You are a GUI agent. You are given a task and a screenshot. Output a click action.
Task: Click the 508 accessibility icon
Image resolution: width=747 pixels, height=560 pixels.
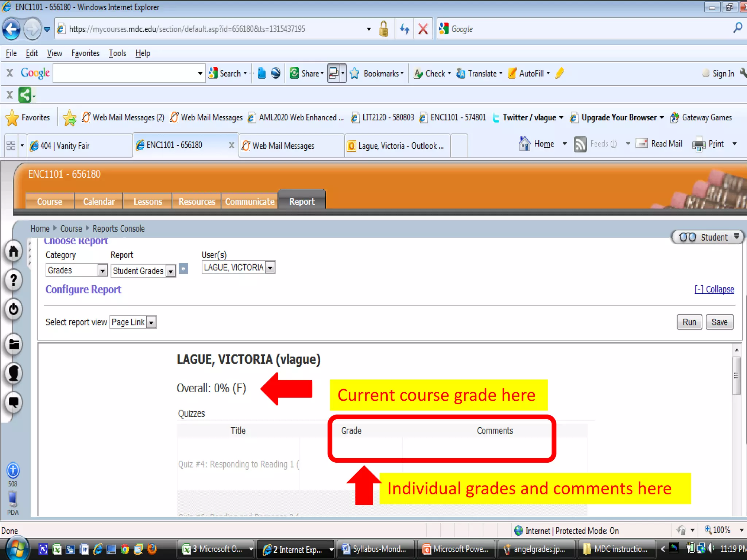click(13, 471)
